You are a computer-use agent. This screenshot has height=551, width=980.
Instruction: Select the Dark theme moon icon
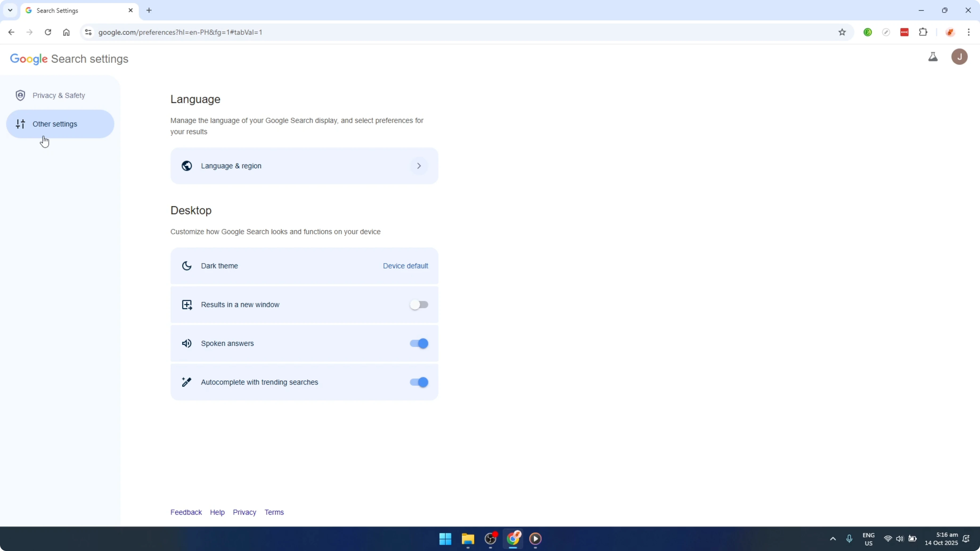(186, 266)
